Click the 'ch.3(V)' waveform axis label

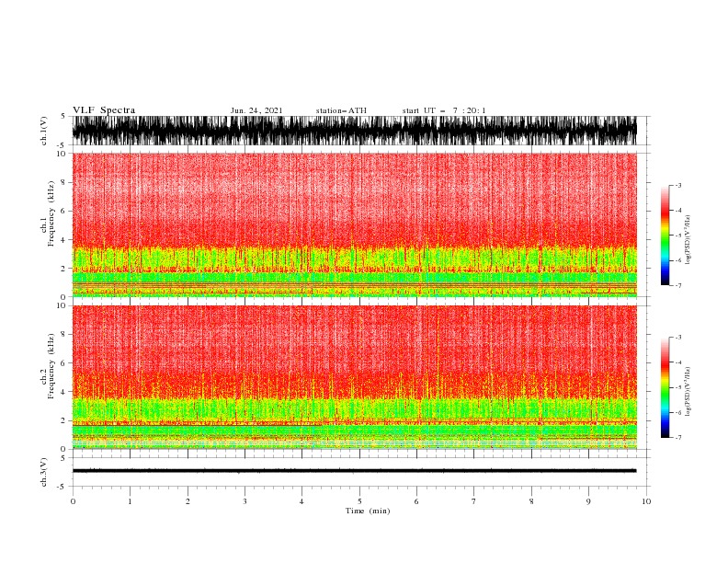click(x=44, y=472)
